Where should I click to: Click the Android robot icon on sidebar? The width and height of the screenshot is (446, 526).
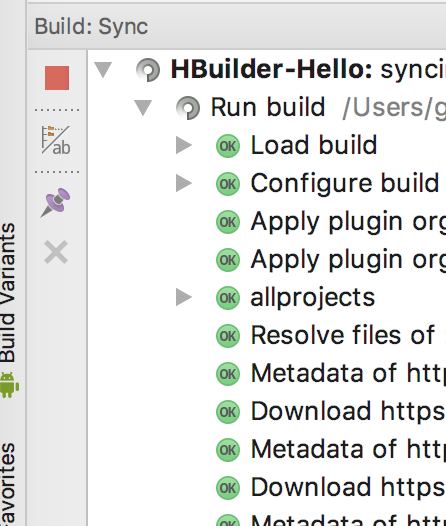coord(9,385)
